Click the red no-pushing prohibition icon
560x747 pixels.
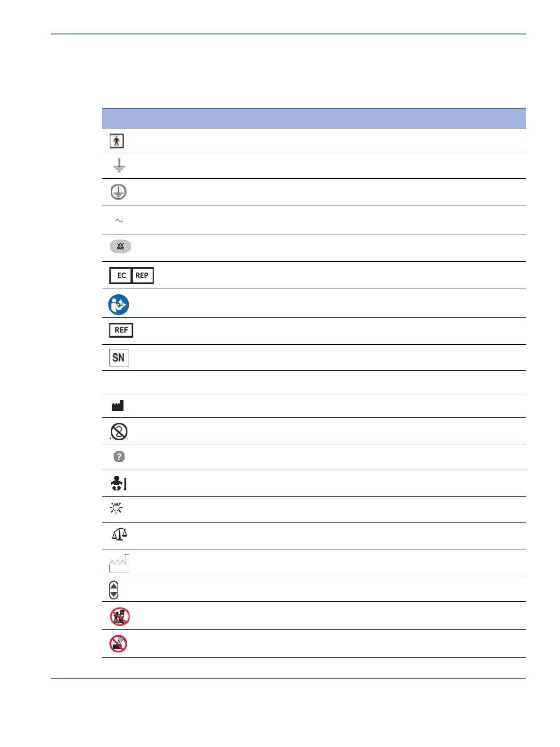[x=120, y=616]
